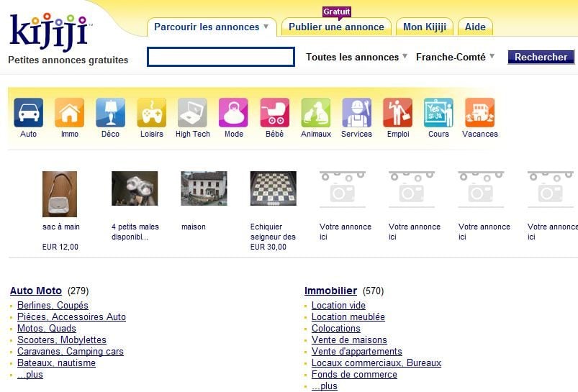Open the Location meublée link
Screen dimensions: 578x392
coord(348,317)
